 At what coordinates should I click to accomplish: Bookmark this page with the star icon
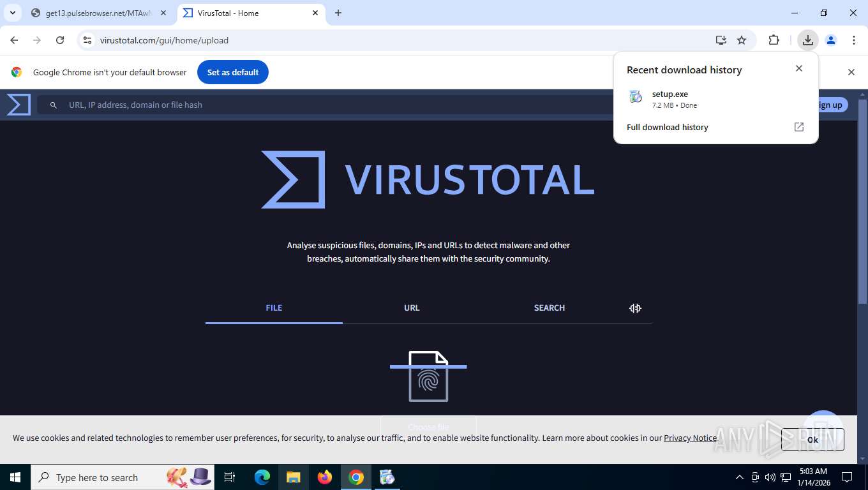click(742, 40)
